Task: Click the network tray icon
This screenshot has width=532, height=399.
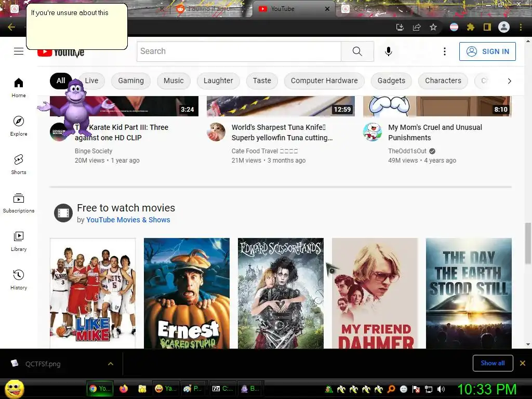Action: coord(429,389)
